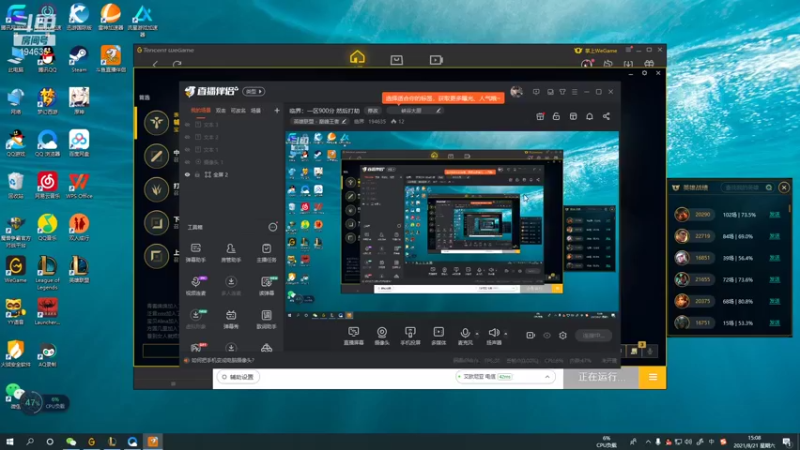Click the 修改 title edit button
Viewport: 800px width, 450px height.
[373, 111]
